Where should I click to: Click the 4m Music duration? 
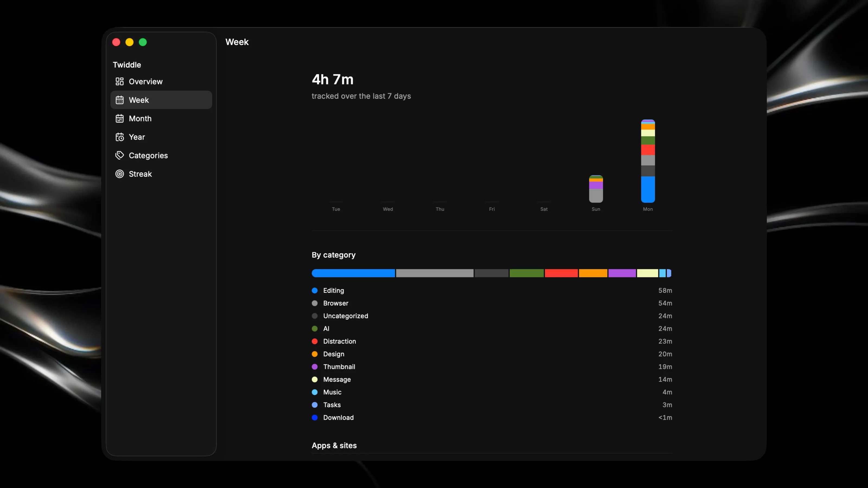pyautogui.click(x=667, y=392)
